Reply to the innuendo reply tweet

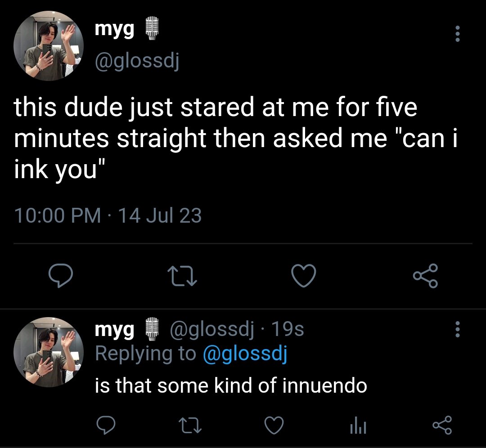point(106,425)
